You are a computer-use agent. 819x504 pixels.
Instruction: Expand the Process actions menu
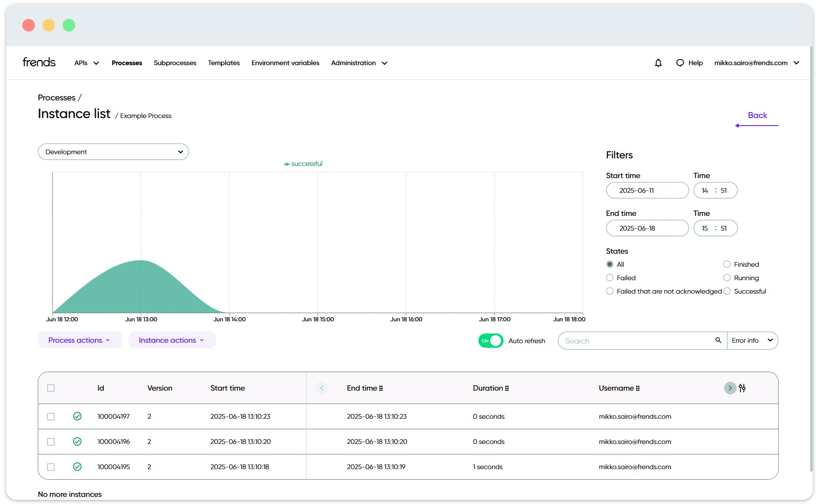coord(79,340)
